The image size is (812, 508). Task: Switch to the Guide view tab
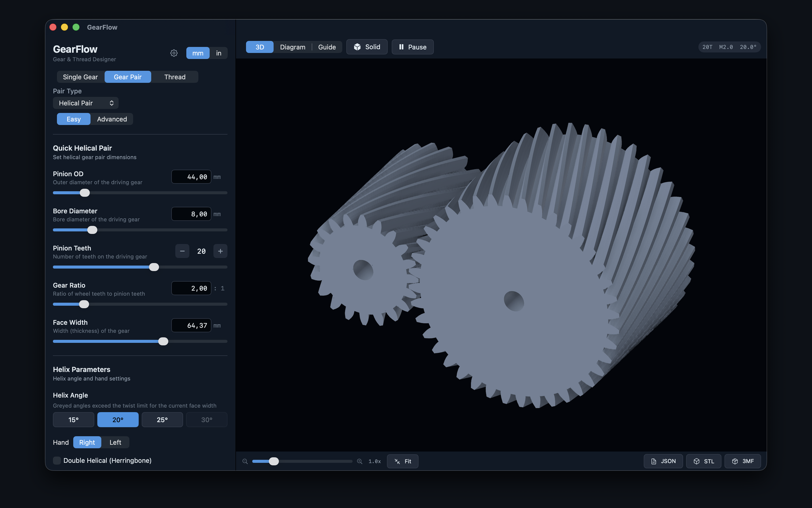pos(327,47)
